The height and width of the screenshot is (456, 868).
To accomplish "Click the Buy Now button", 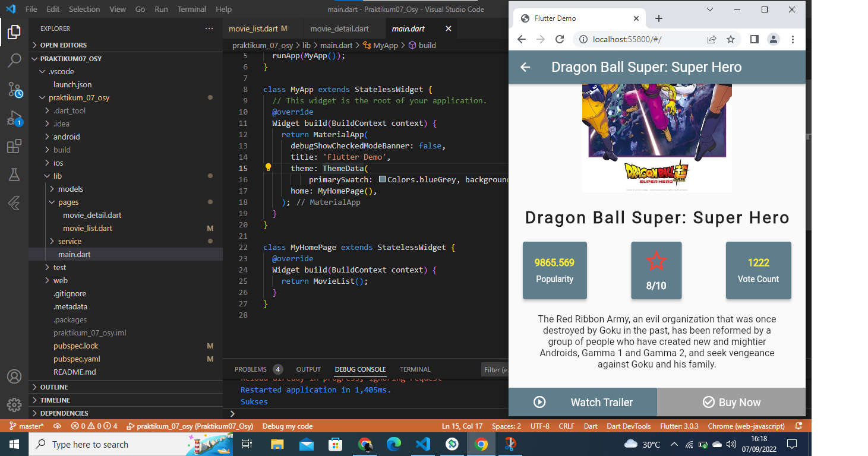I will coord(731,402).
